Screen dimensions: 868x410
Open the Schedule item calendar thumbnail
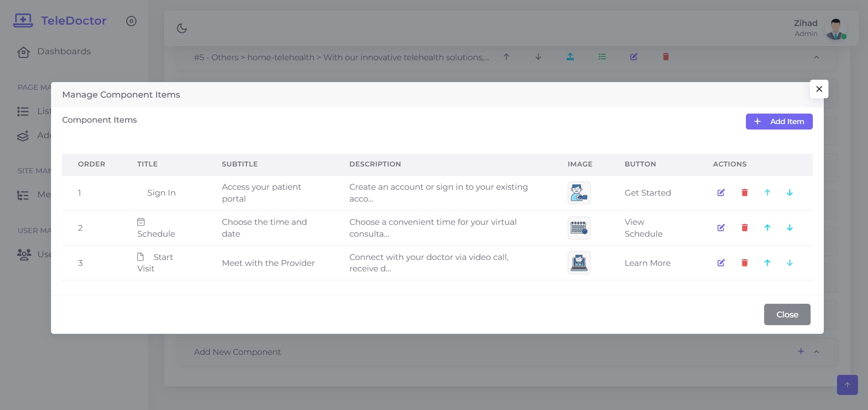click(579, 228)
